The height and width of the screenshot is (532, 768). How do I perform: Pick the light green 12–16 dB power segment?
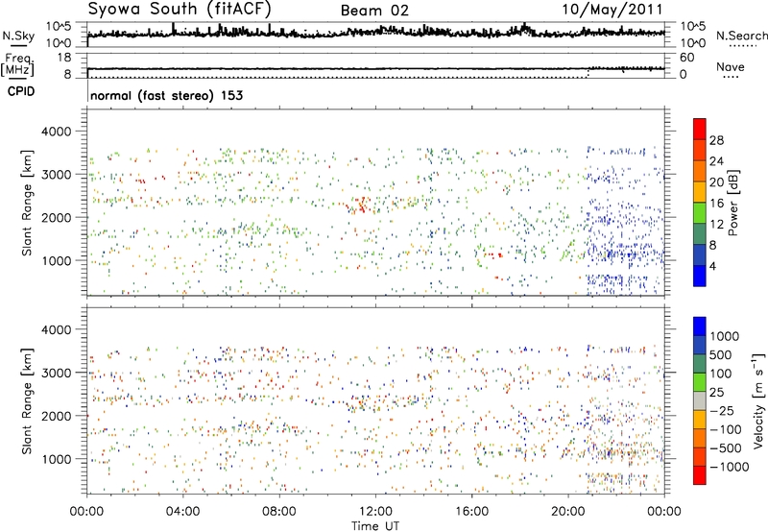[700, 213]
